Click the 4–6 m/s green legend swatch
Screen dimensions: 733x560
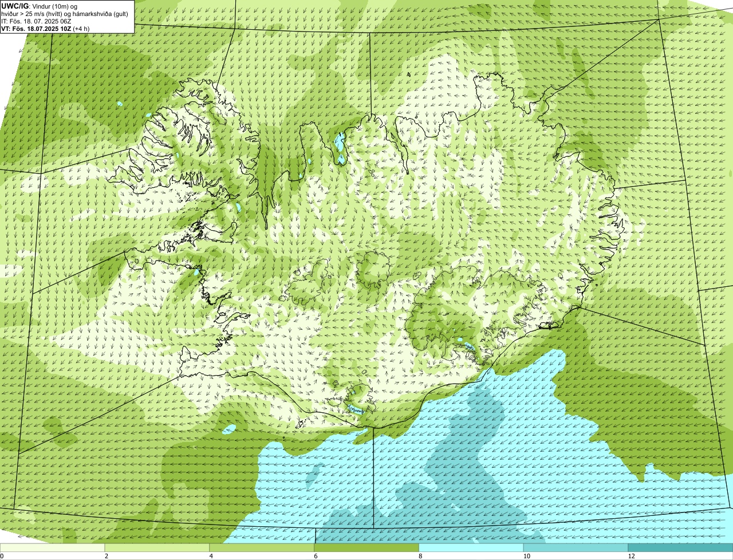262,548
